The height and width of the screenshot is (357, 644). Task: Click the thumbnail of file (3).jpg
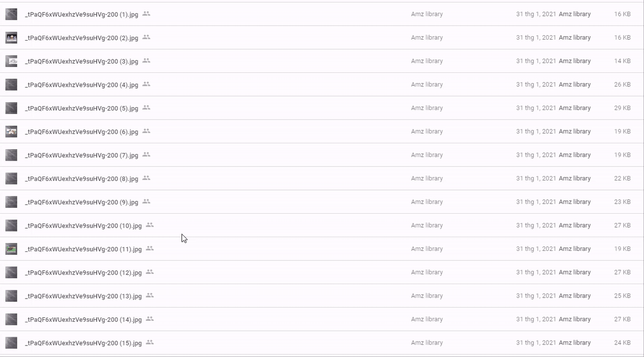coord(11,61)
